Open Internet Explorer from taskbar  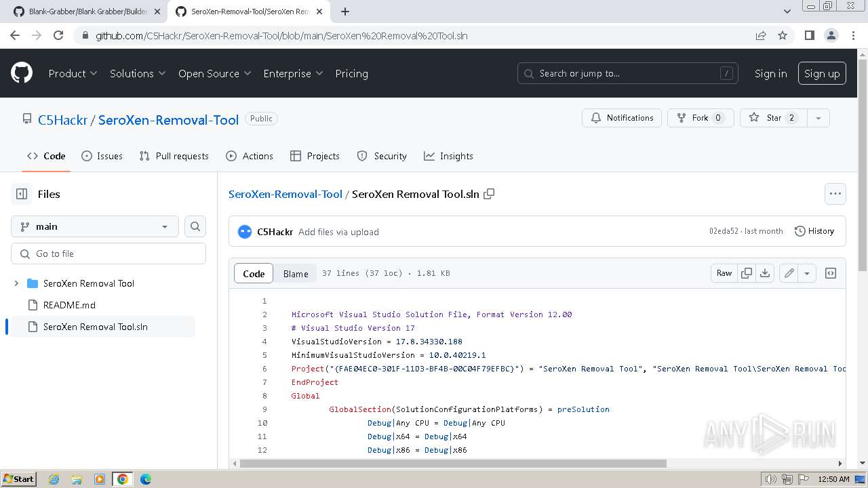(54, 479)
